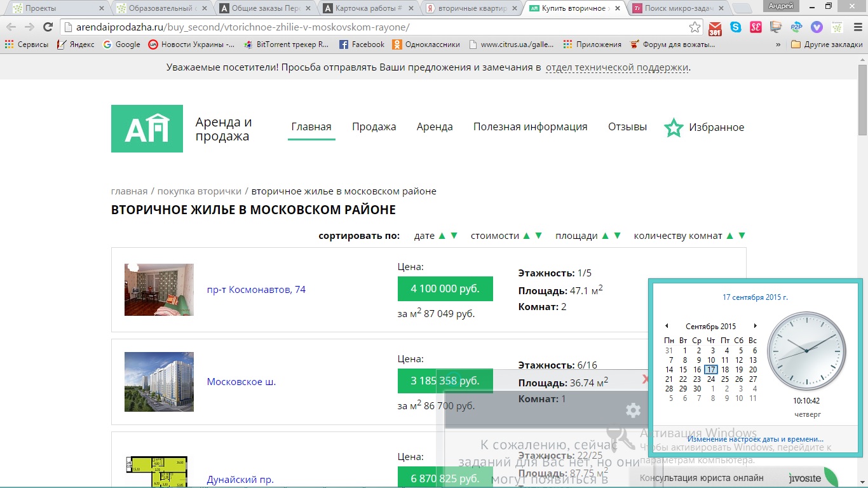Open Другие закладки folder
Screen dimensions: 868x488
827,44
